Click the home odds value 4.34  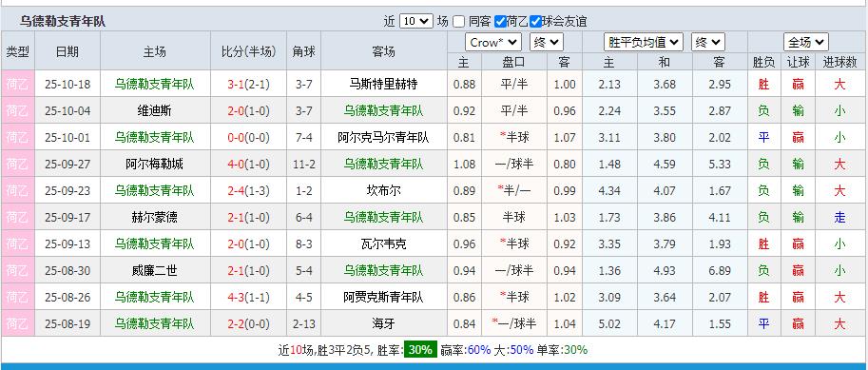(x=608, y=190)
